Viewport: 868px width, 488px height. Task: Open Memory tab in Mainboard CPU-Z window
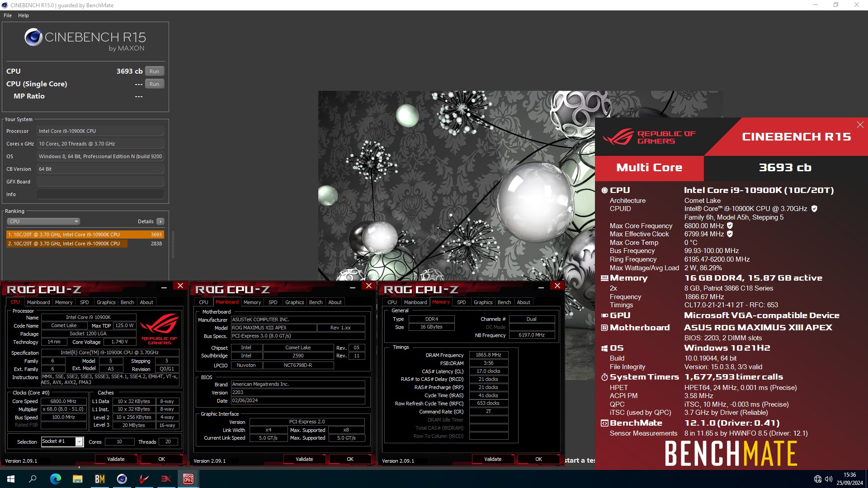[252, 302]
